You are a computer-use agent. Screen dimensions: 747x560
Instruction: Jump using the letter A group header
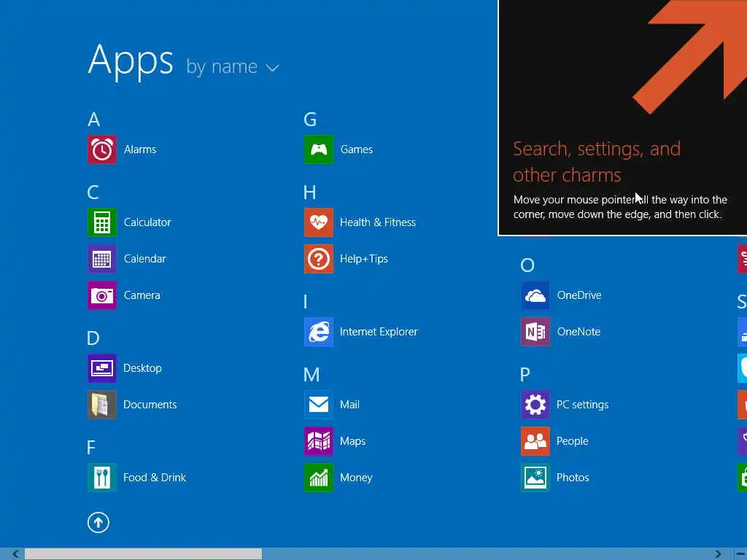click(x=94, y=119)
